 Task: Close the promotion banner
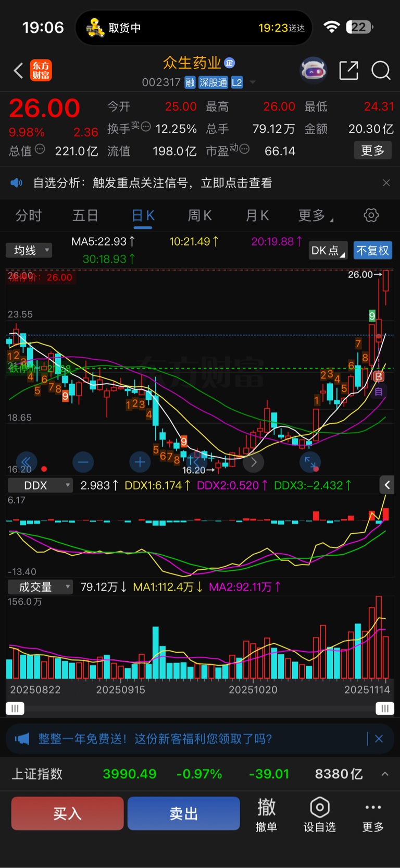tap(379, 739)
